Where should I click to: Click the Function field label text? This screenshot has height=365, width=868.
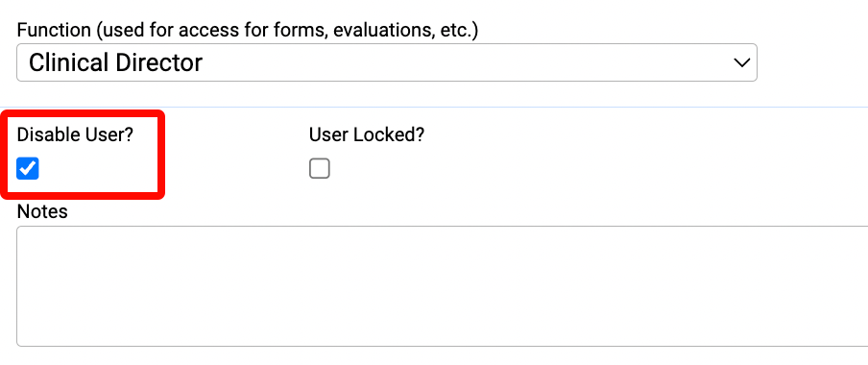(248, 30)
